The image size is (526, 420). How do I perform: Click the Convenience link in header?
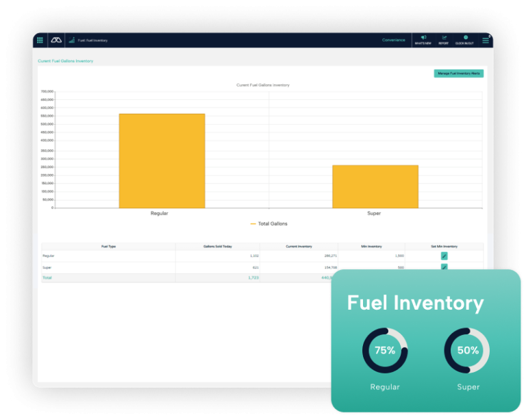coord(394,40)
